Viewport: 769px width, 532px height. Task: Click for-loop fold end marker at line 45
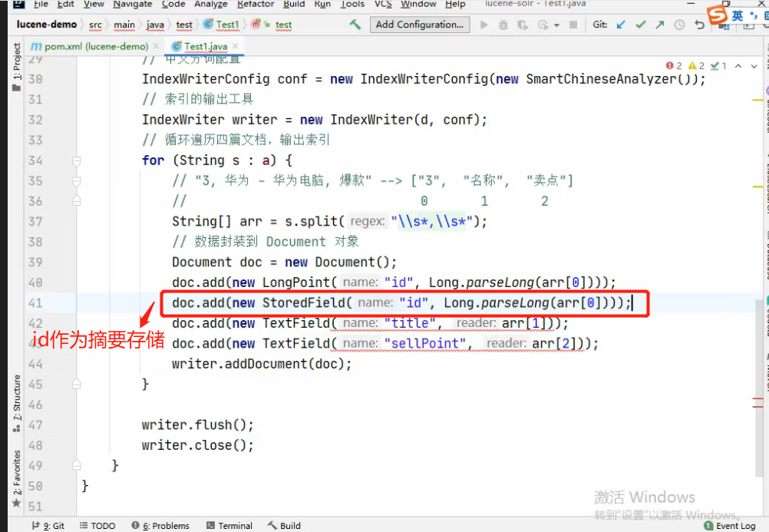pyautogui.click(x=77, y=384)
